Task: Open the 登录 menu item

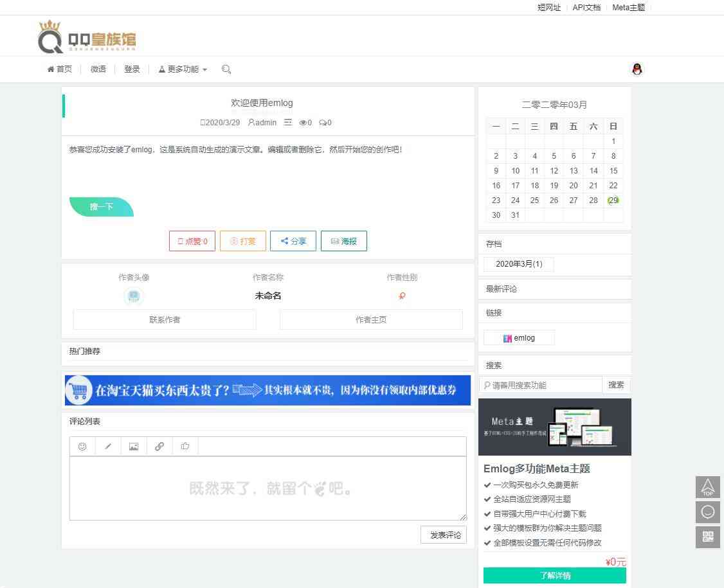Action: [x=132, y=69]
